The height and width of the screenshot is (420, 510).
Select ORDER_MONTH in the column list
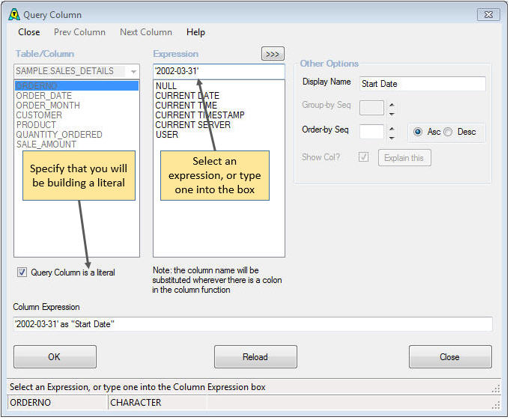point(76,106)
